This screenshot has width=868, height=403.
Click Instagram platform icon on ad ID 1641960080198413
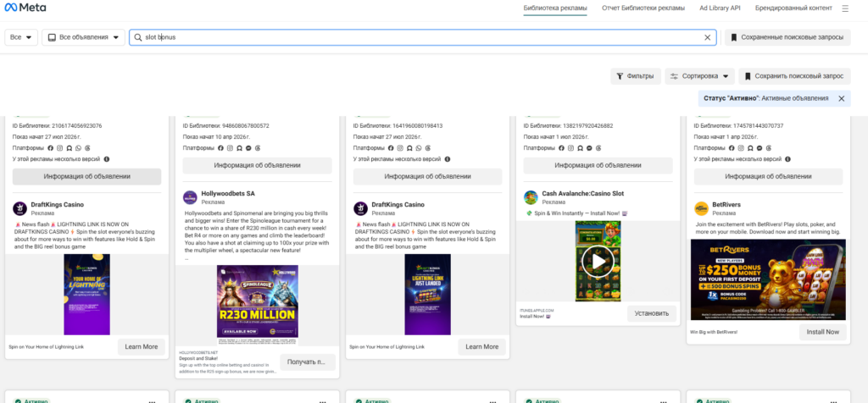(400, 148)
